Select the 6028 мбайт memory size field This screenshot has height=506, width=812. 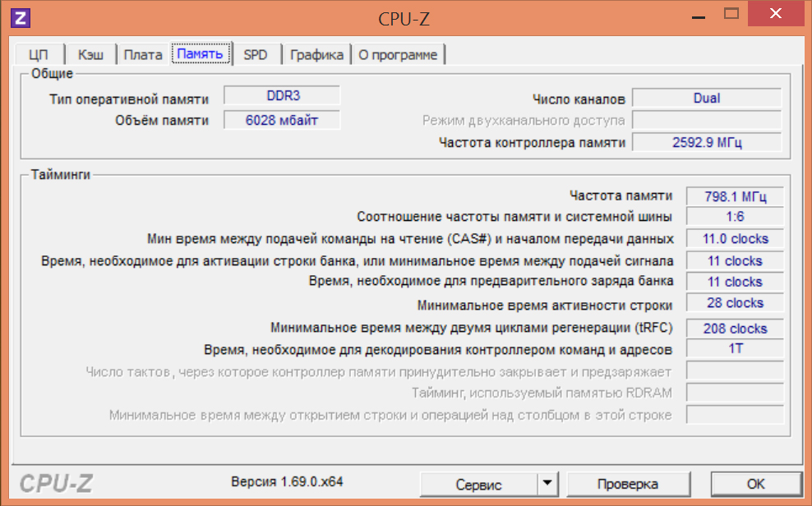click(283, 120)
